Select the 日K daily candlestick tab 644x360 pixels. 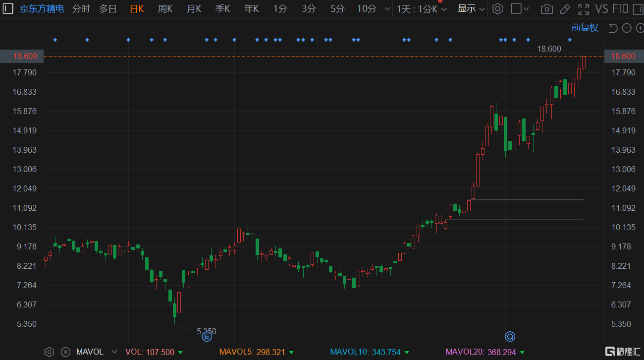coord(137,9)
